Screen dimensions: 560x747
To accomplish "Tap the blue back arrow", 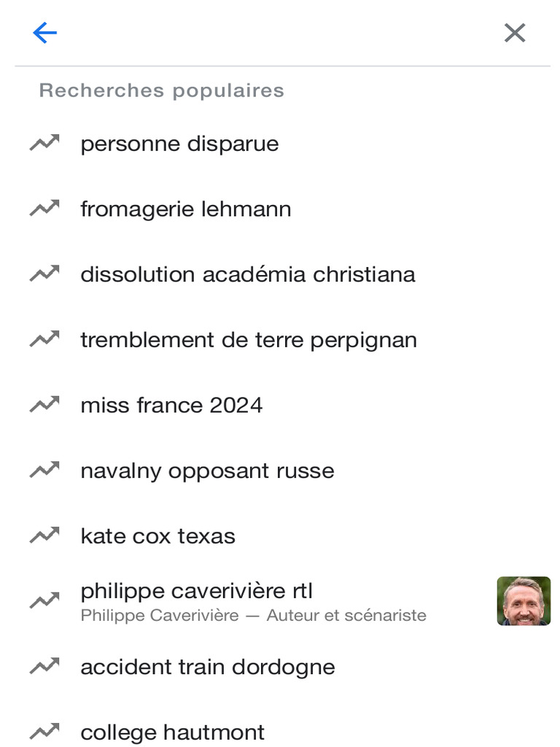I will [44, 33].
